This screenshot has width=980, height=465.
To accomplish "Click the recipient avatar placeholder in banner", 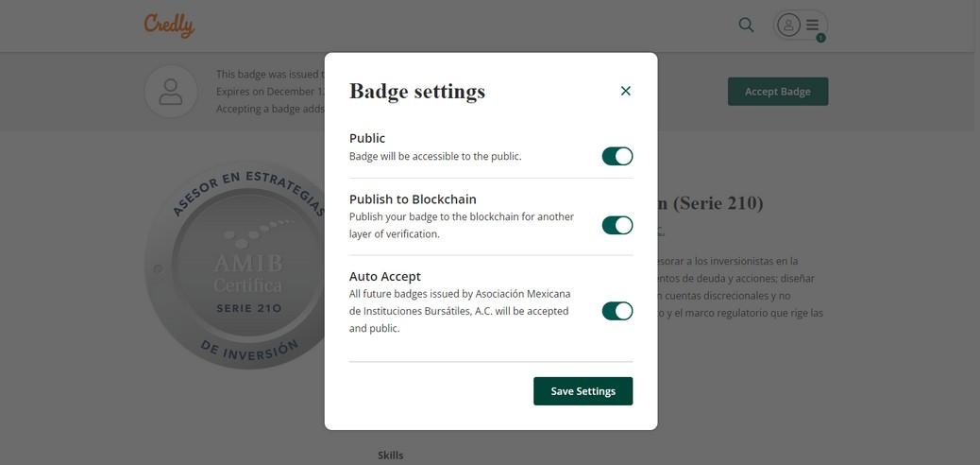I will point(171,92).
